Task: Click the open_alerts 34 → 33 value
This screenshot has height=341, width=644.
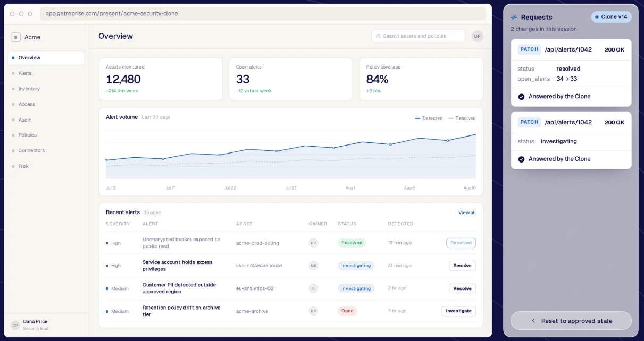Action: point(566,79)
